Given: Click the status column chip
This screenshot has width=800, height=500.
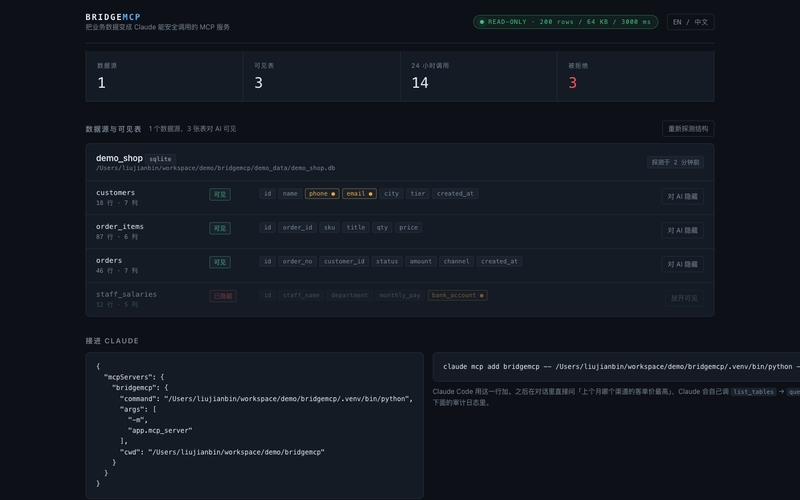Looking at the screenshot, I should coord(387,261).
